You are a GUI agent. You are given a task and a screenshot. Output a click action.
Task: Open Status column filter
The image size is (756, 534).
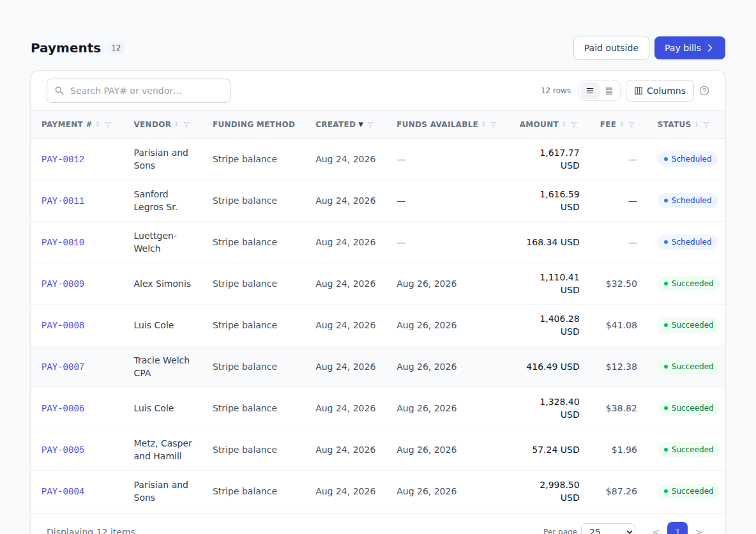tap(706, 125)
